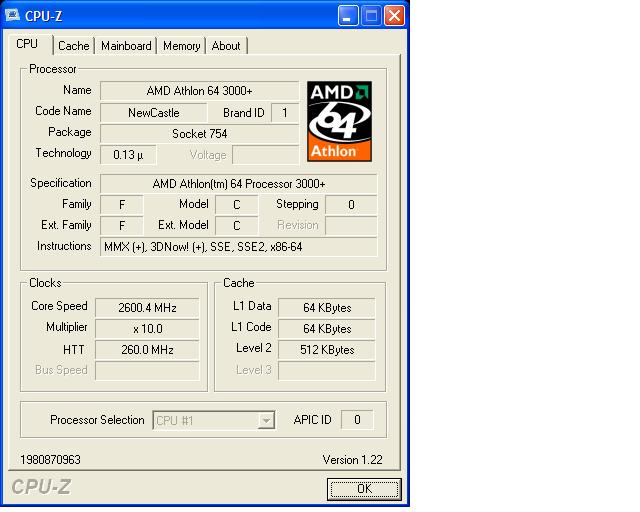Image resolution: width=640 pixels, height=512 pixels.
Task: Click the APIC ID value box
Action: 357,420
